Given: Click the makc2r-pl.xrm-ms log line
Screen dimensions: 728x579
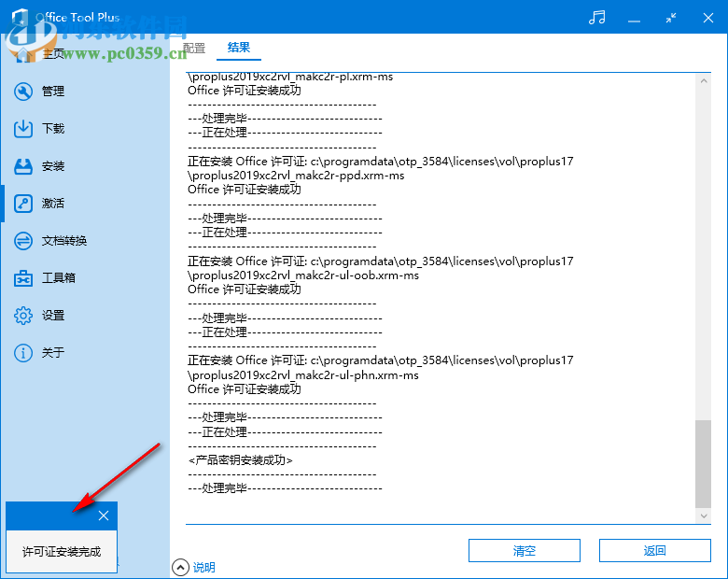Looking at the screenshot, I should tap(290, 78).
